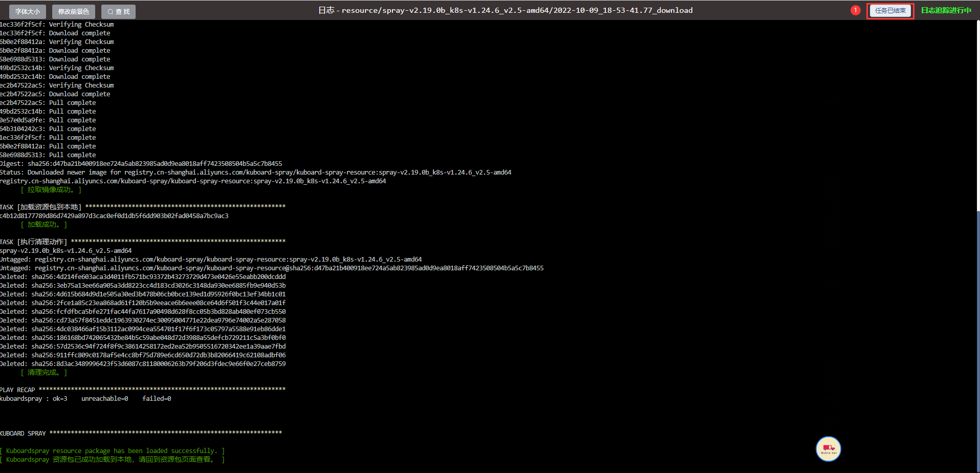Click the log title with the resource path
Image resolution: width=980 pixels, height=473 pixels.
pyautogui.click(x=505, y=10)
